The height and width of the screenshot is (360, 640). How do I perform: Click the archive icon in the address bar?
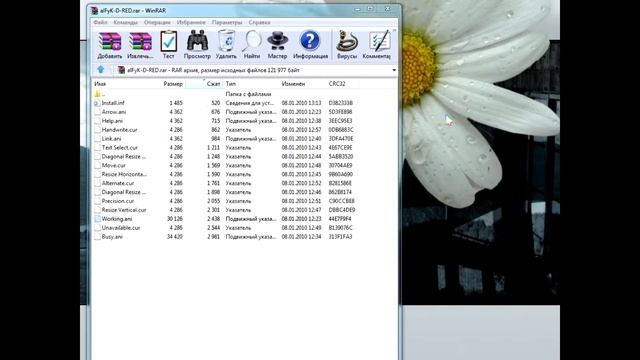tap(121, 70)
